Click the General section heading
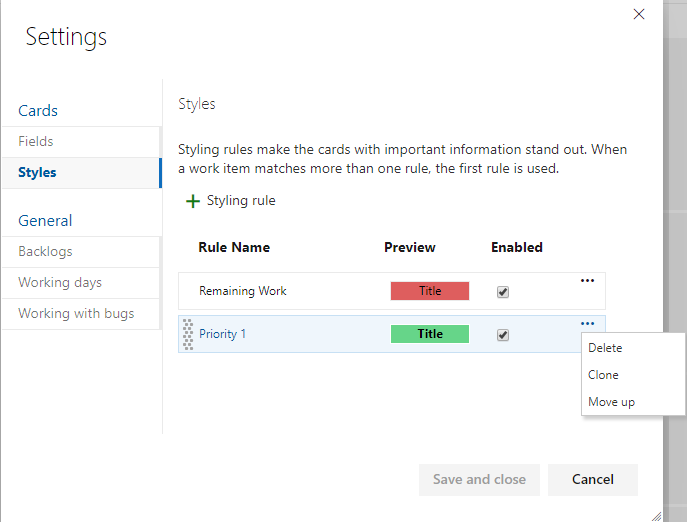 [x=45, y=221]
